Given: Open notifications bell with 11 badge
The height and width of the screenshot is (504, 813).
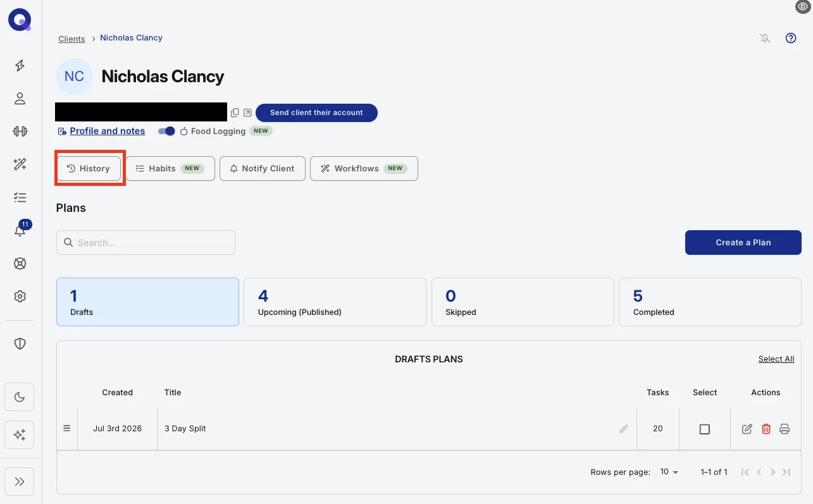Looking at the screenshot, I should tap(21, 229).
